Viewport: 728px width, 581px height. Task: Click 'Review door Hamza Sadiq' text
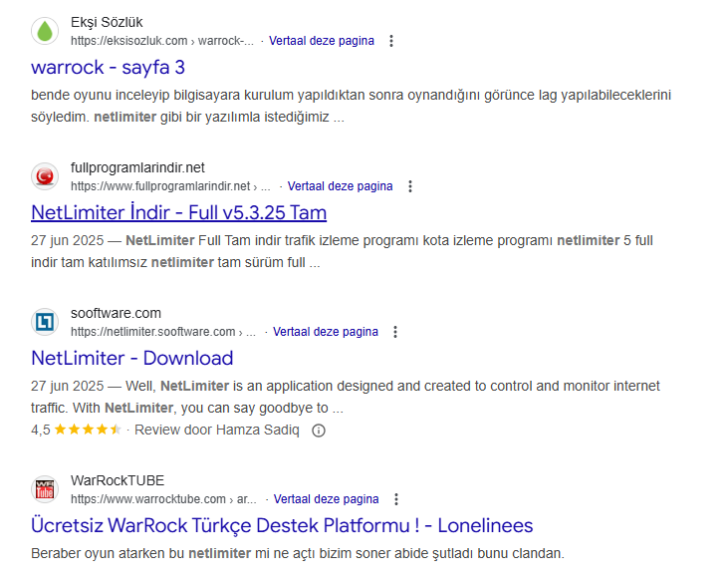217,431
